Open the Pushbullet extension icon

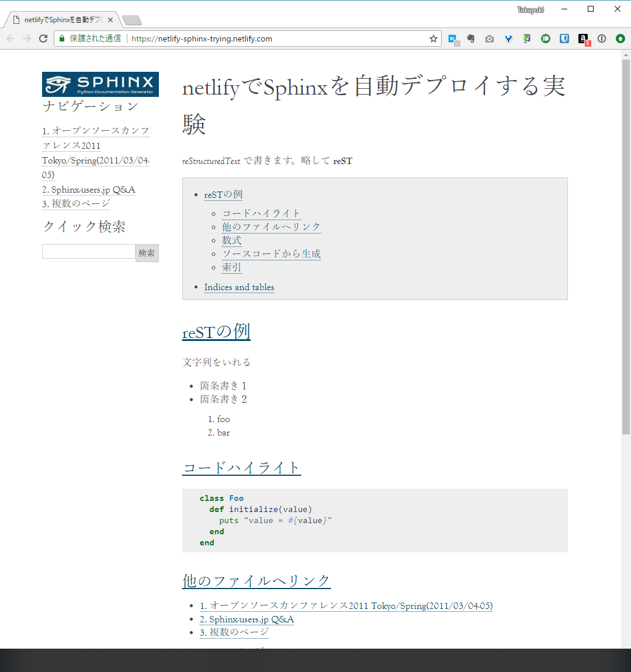coord(546,39)
